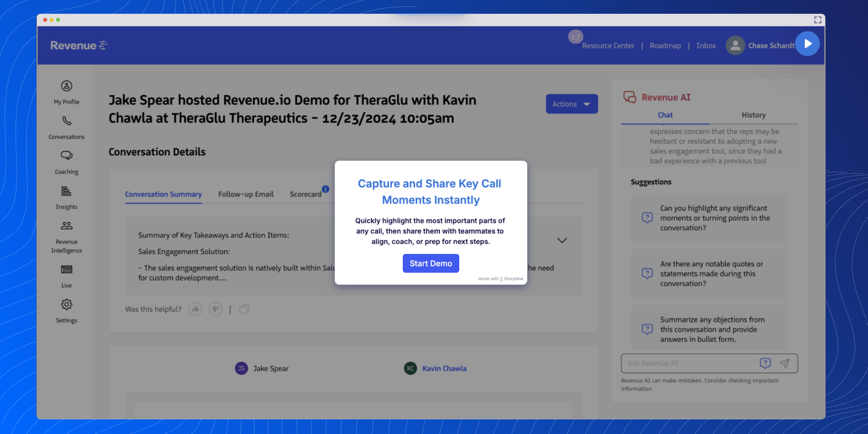Open the Inbox link

(706, 45)
